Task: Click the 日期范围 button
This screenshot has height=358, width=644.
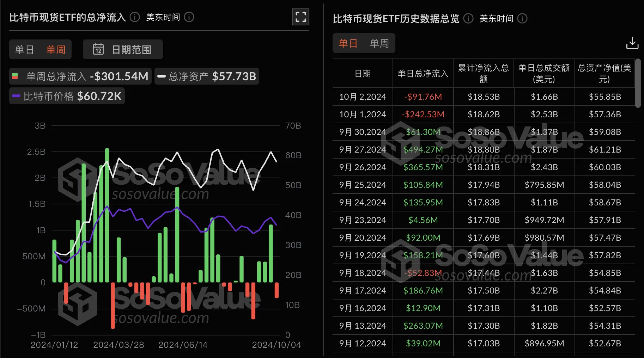Action: pos(123,49)
